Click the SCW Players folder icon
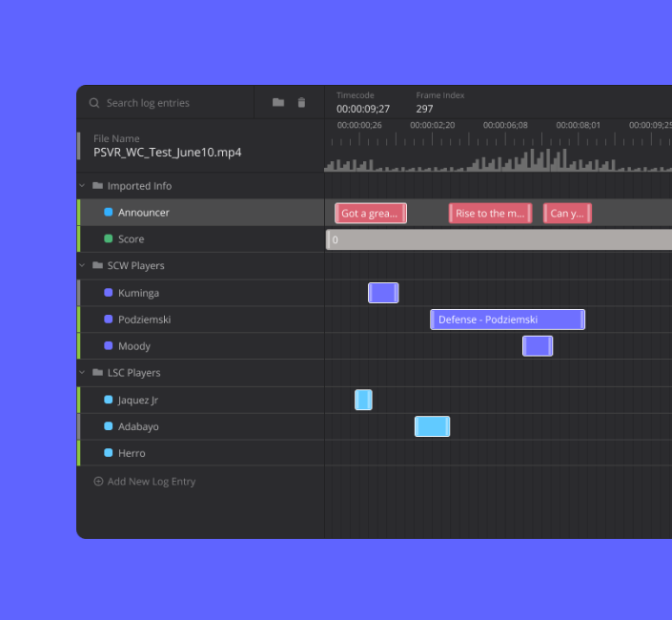The image size is (672, 620). 97,266
